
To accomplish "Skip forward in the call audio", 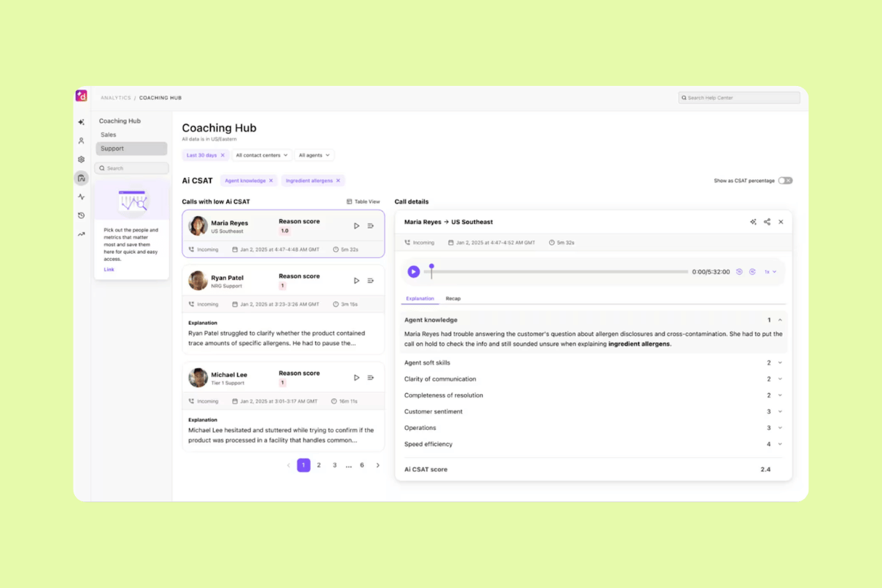I will point(753,272).
